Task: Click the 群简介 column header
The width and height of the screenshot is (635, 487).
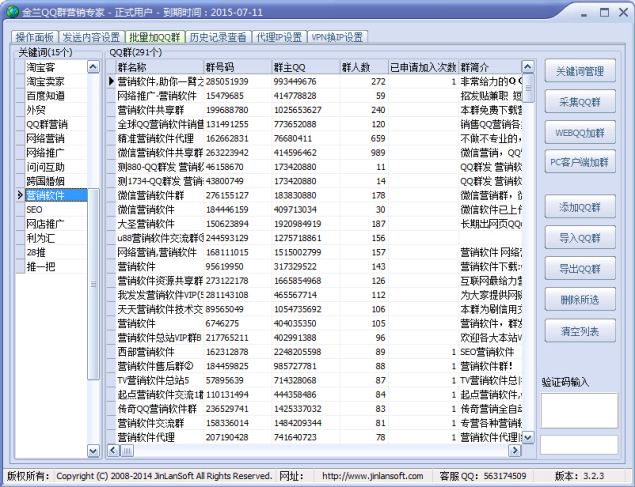Action: 490,67
